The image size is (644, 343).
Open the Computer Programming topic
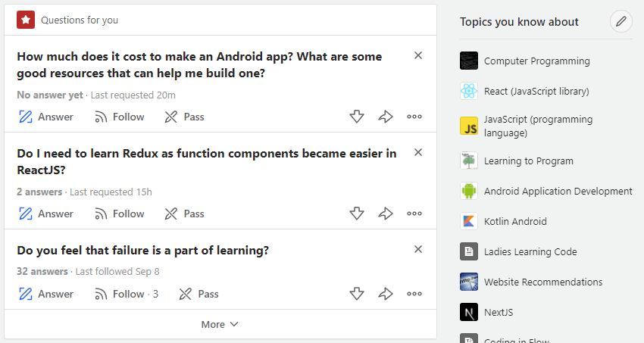(x=536, y=61)
